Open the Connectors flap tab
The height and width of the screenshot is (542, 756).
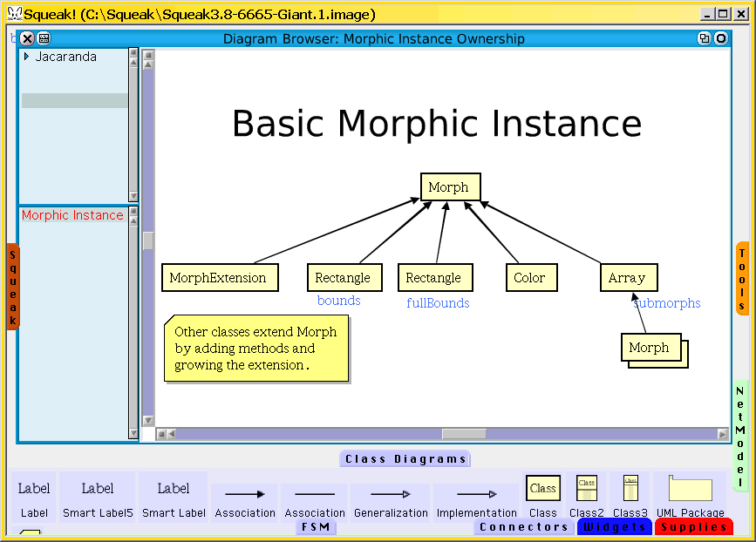click(524, 527)
